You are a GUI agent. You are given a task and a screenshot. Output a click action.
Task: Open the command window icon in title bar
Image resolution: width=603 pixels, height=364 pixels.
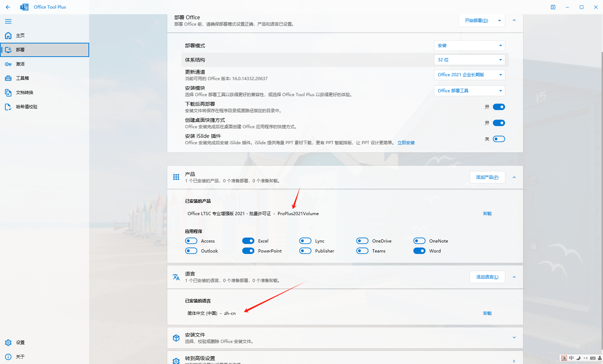point(553,7)
